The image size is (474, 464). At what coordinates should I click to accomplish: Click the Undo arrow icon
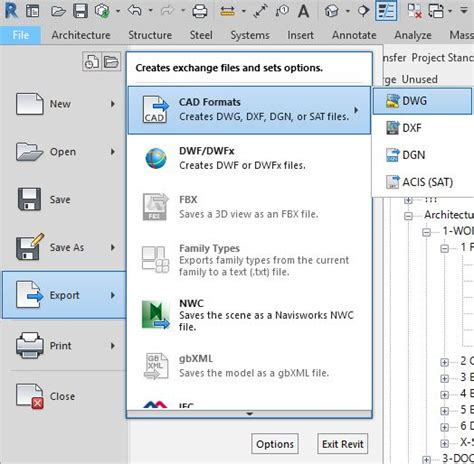pyautogui.click(x=135, y=11)
